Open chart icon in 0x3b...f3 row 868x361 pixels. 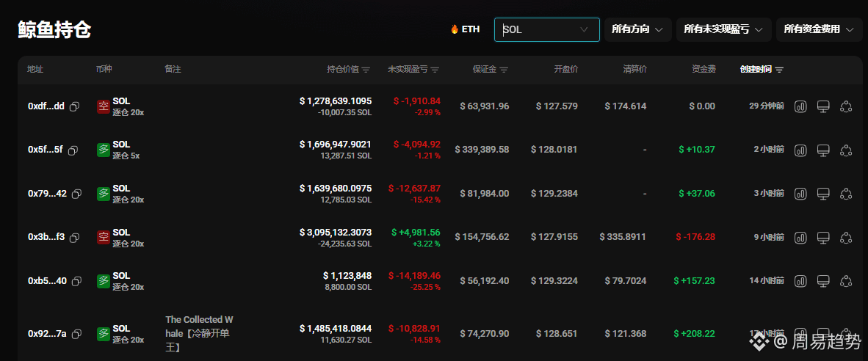[x=800, y=237]
